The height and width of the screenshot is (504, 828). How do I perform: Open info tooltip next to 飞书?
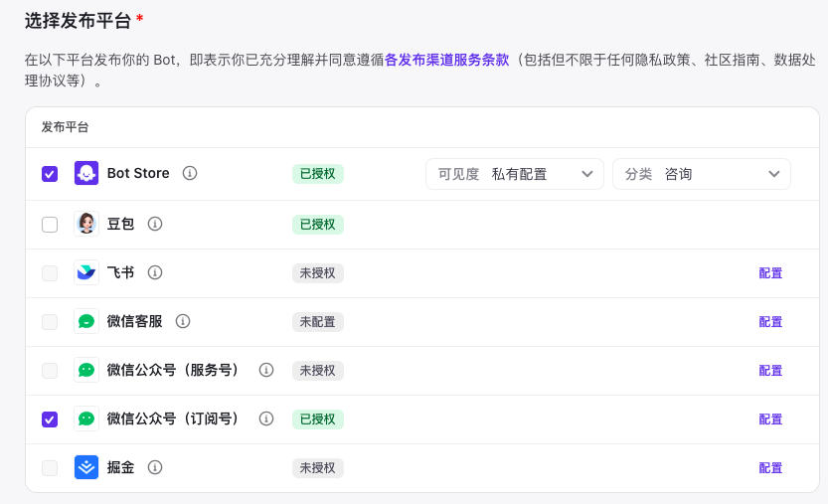pyautogui.click(x=155, y=272)
